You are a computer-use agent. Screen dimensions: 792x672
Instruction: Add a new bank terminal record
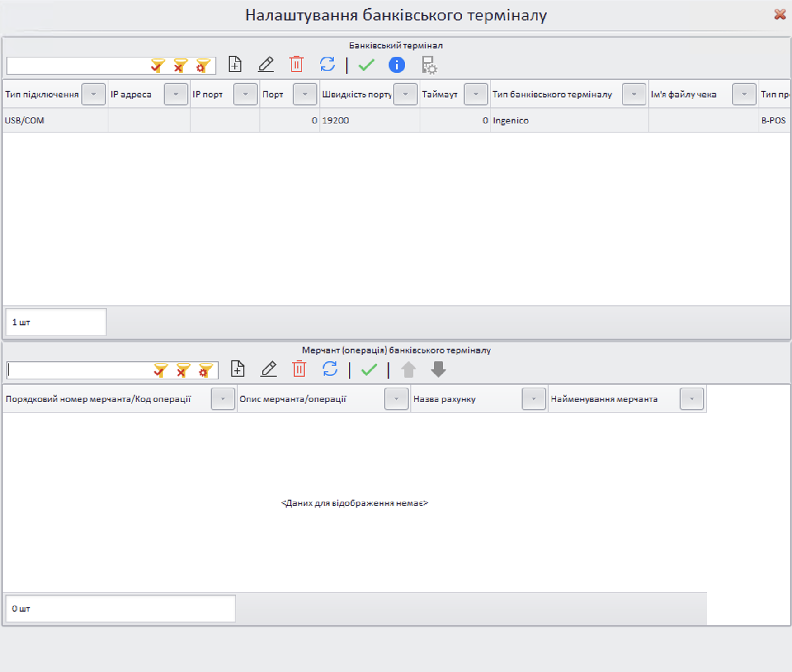(235, 65)
